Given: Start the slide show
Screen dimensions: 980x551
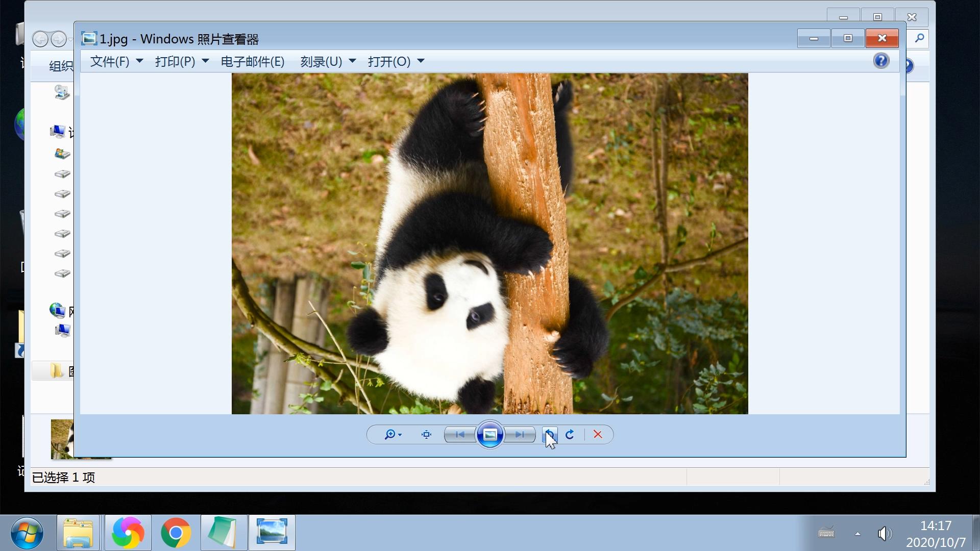Looking at the screenshot, I should coord(489,434).
